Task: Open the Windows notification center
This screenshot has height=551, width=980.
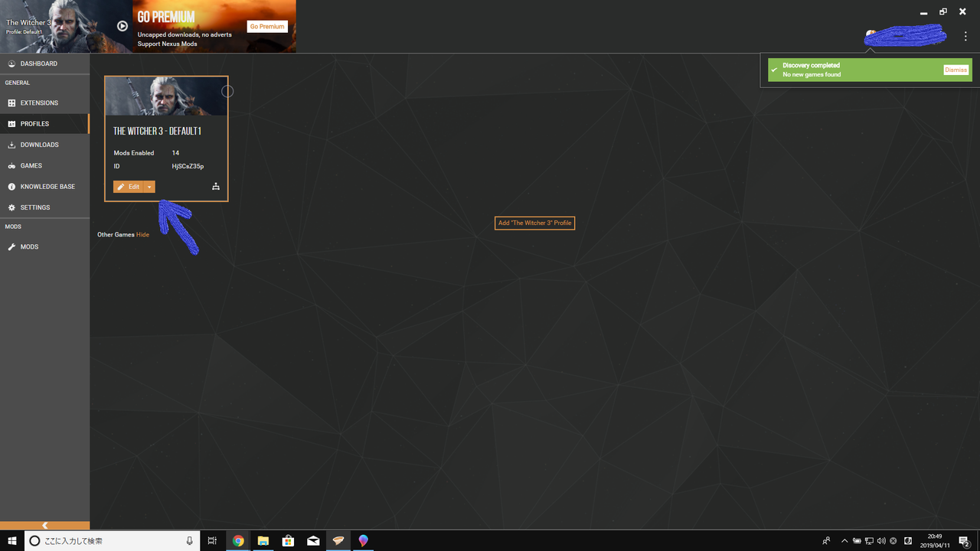Action: (x=964, y=540)
